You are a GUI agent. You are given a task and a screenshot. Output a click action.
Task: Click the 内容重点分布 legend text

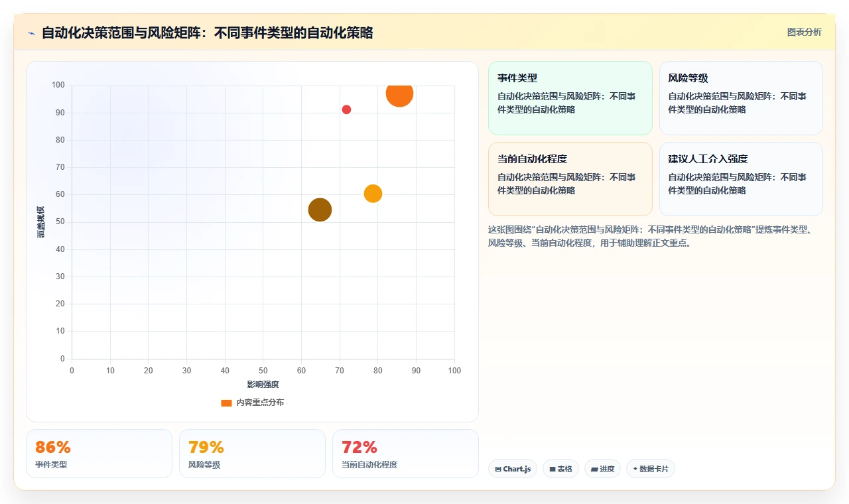pos(260,403)
